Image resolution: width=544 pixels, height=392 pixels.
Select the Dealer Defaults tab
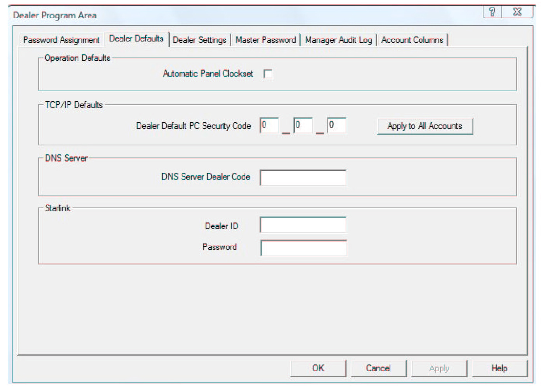[136, 39]
